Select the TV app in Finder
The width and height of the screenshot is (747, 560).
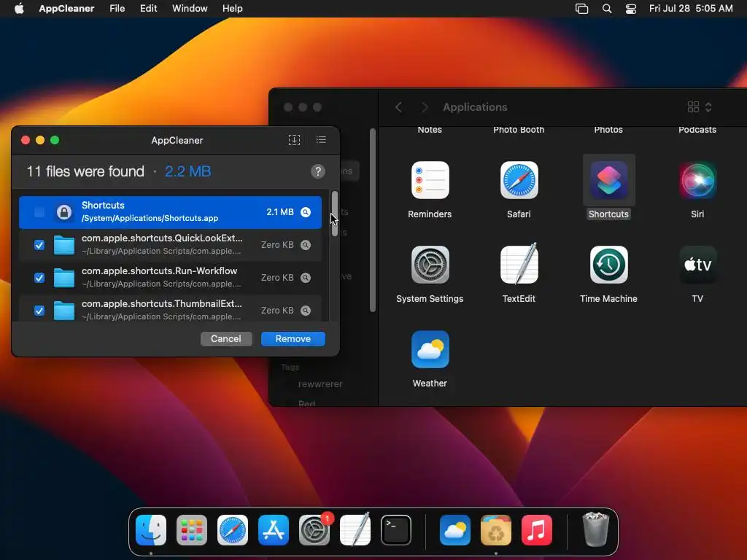(697, 265)
